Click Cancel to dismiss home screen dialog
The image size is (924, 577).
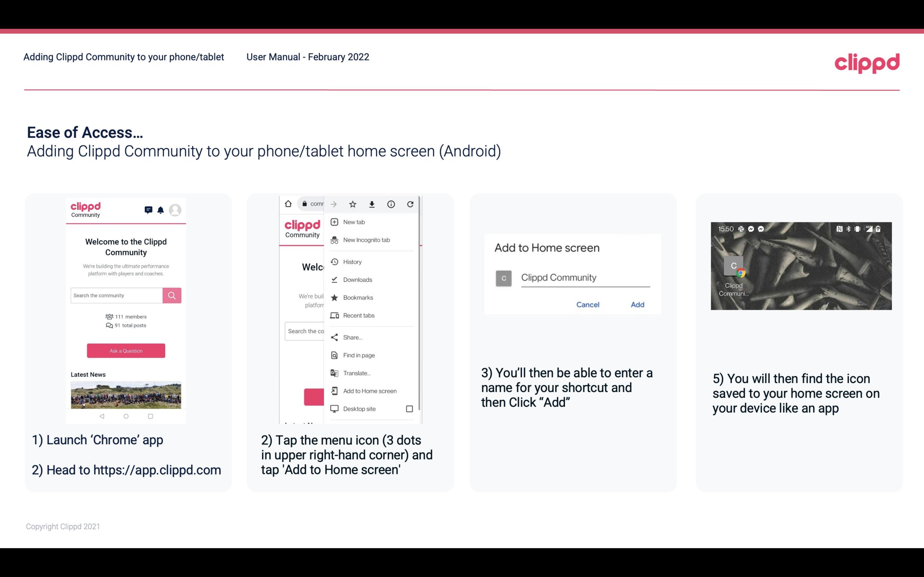click(587, 305)
